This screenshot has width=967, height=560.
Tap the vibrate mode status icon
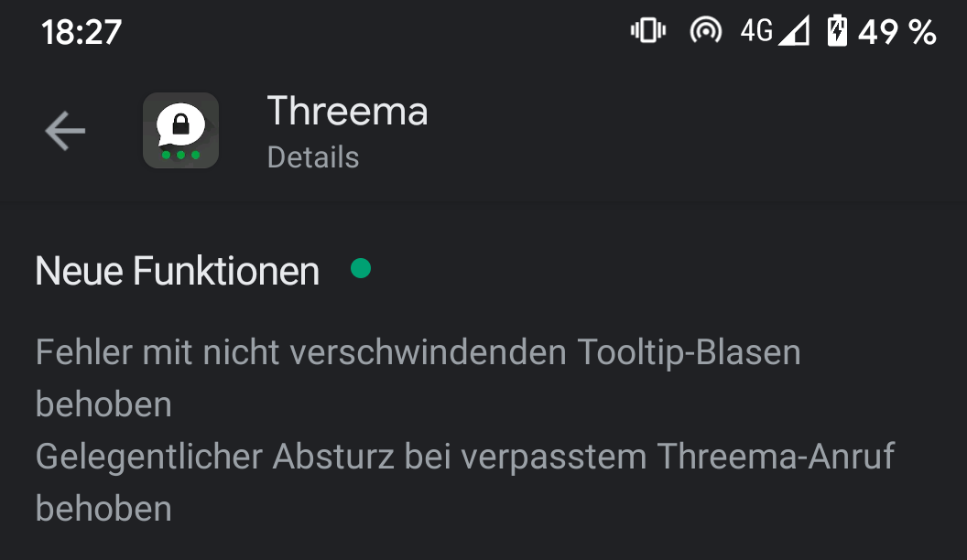coord(648,30)
